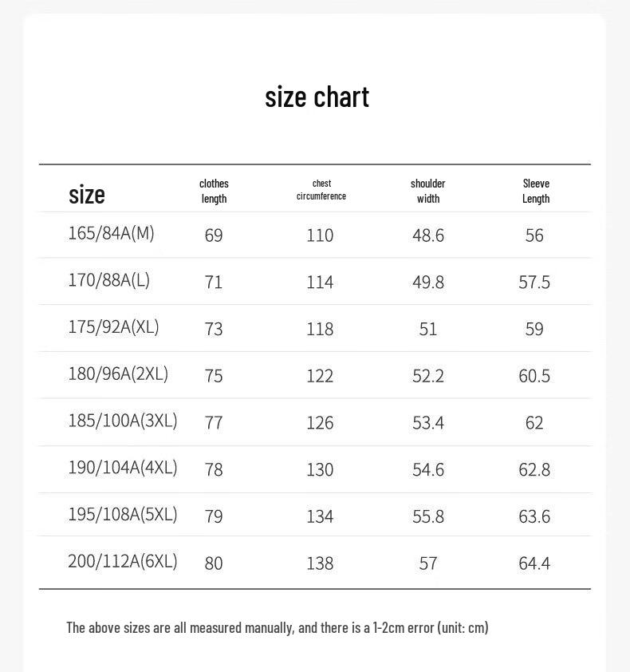
Task: Click sleeve length value 64.4
Action: [534, 563]
